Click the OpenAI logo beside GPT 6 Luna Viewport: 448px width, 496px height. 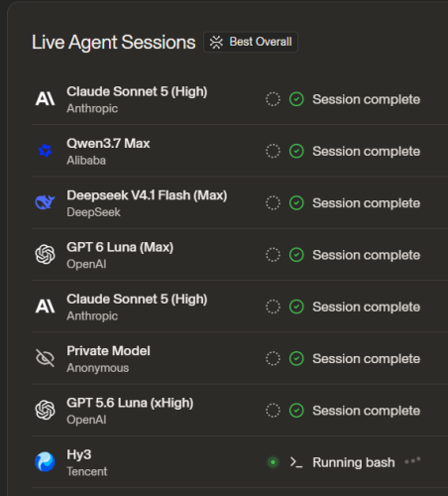pos(46,254)
